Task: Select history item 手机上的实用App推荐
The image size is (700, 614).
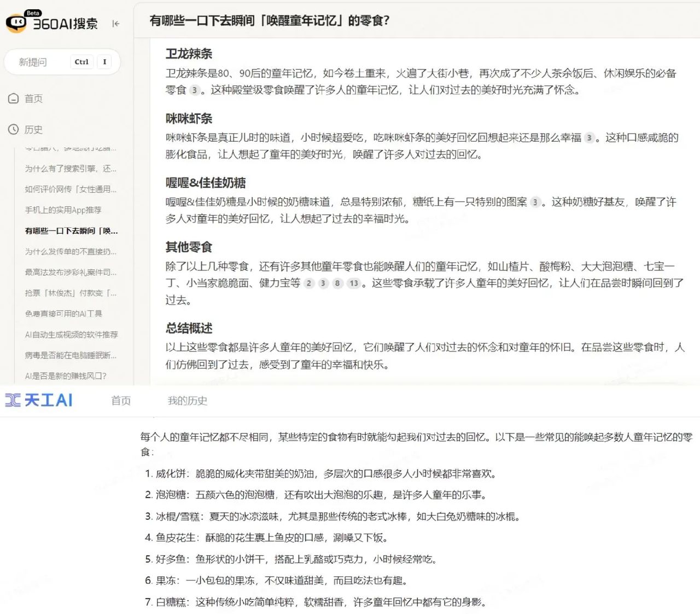Action: point(62,210)
